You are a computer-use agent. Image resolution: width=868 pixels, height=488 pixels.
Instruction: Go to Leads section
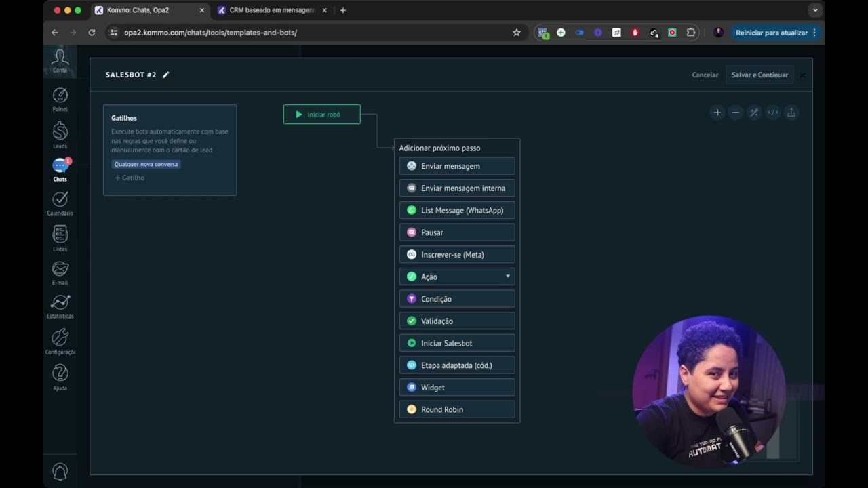pyautogui.click(x=60, y=136)
